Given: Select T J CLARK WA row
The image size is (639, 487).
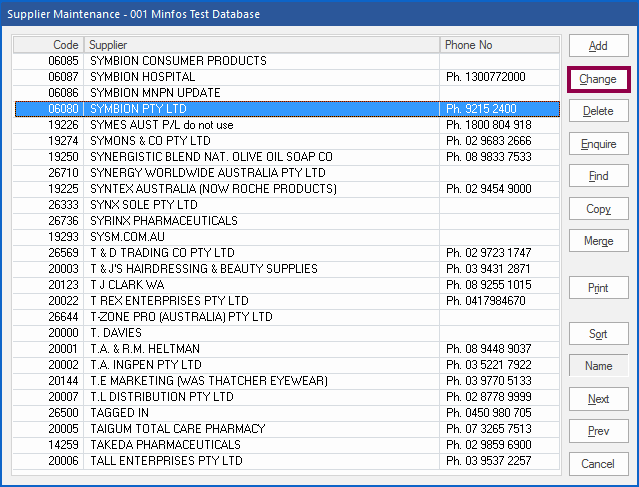Looking at the screenshot, I should (286, 284).
